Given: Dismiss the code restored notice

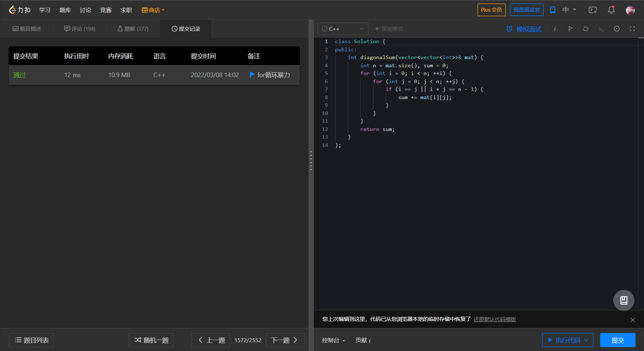Looking at the screenshot, I should point(632,320).
